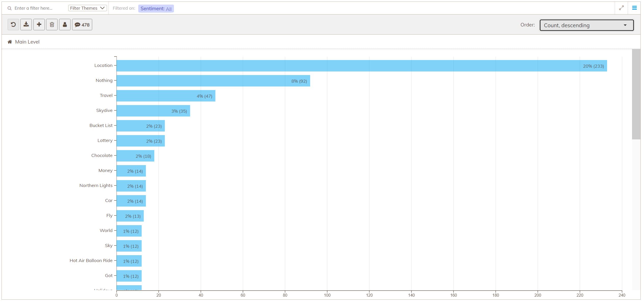Screen dimensions: 644x303
Task: Select the Chocolate bar 2% (18)
Action: point(135,156)
